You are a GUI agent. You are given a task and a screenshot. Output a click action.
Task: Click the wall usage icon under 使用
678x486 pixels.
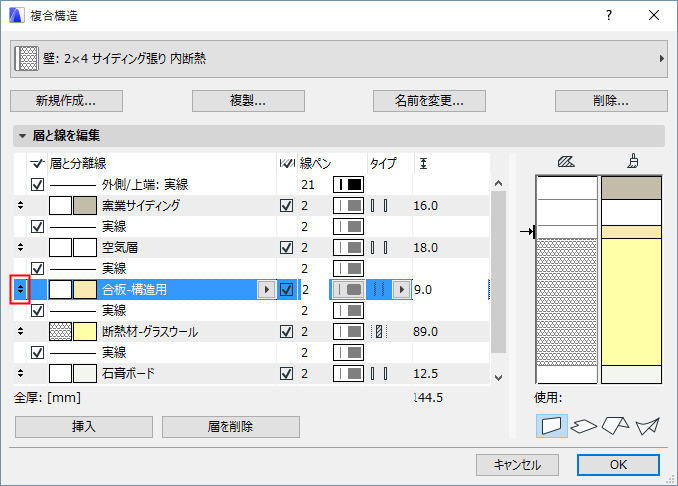[x=552, y=426]
